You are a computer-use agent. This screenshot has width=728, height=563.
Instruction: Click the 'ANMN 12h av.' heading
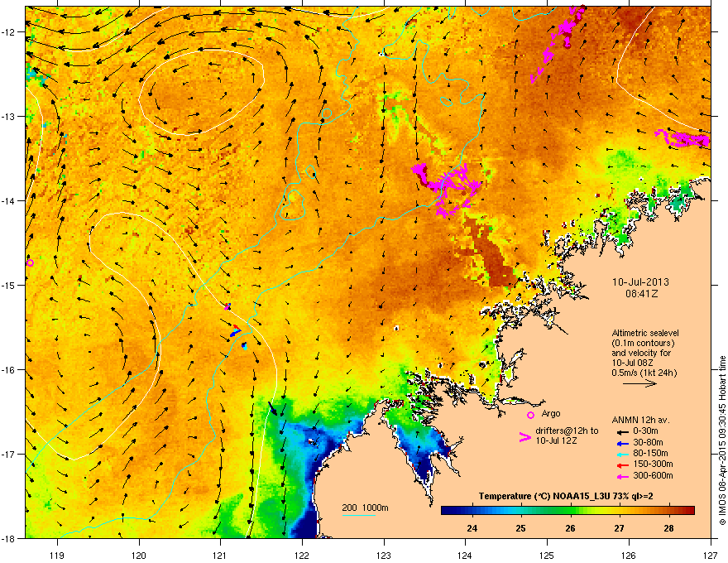tap(640, 420)
